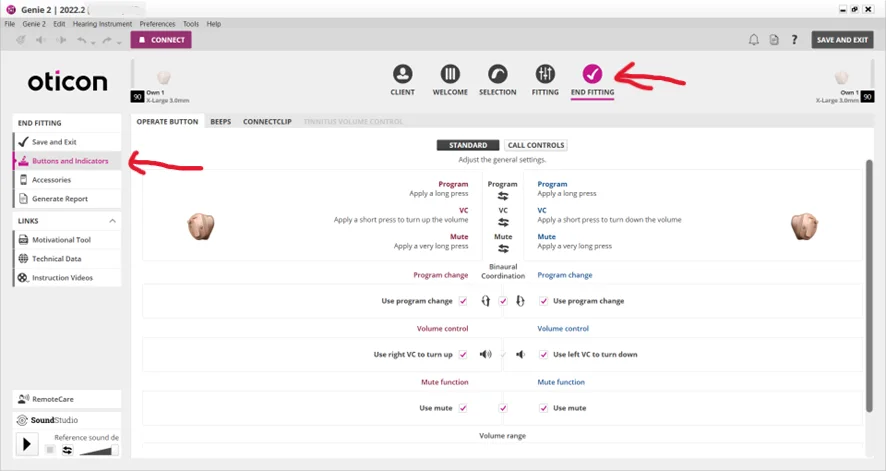Toggle VC binaural swap arrows icon

pyautogui.click(x=503, y=222)
